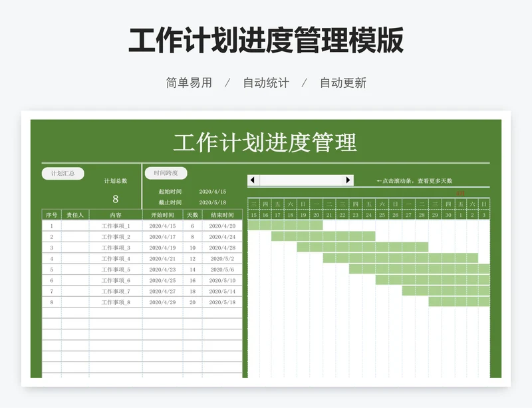532x408 pixels.
Task: Select start date 2020/4/17 cell
Action: [x=162, y=237]
